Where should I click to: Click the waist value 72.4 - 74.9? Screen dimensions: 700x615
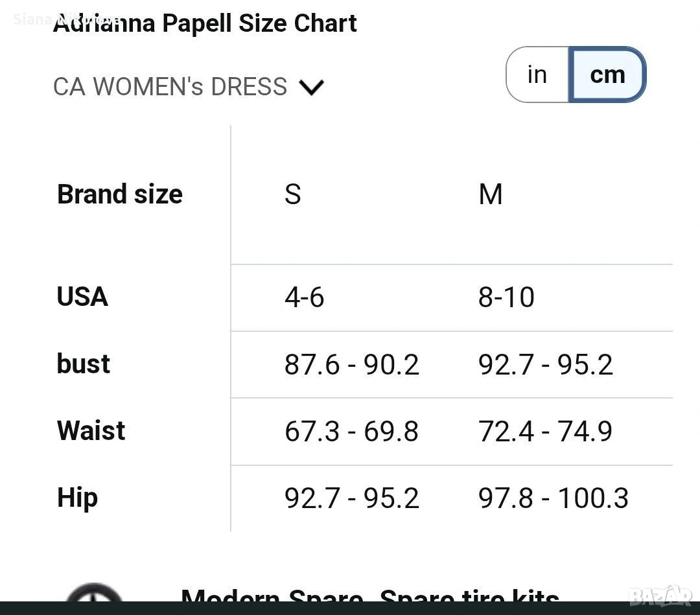click(545, 432)
